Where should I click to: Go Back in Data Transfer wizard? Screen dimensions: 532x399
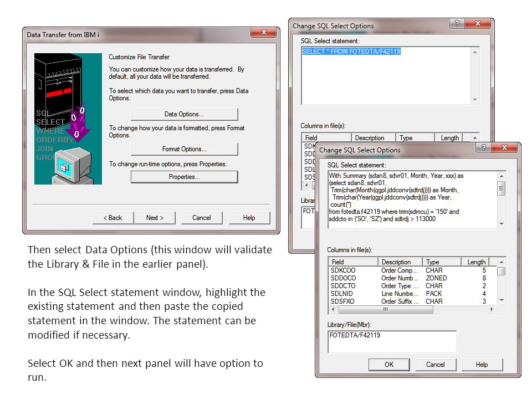113,218
